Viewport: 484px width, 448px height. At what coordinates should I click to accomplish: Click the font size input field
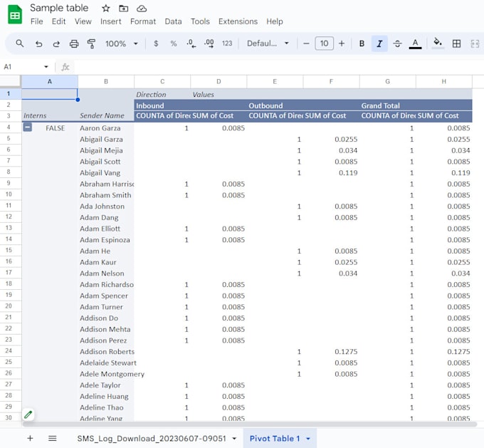tap(324, 43)
